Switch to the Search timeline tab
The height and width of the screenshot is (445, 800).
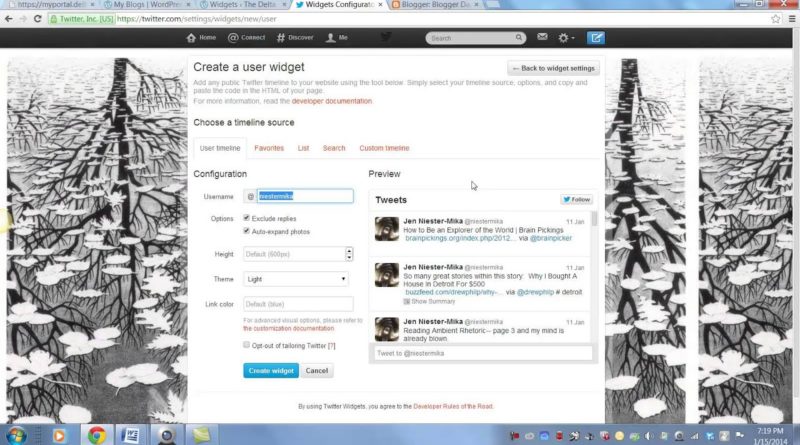point(334,148)
